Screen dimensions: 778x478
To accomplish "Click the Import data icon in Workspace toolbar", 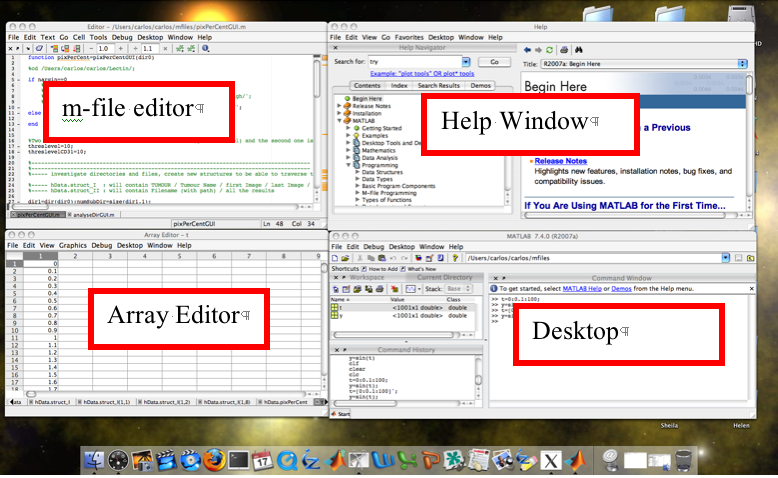I will [x=357, y=289].
